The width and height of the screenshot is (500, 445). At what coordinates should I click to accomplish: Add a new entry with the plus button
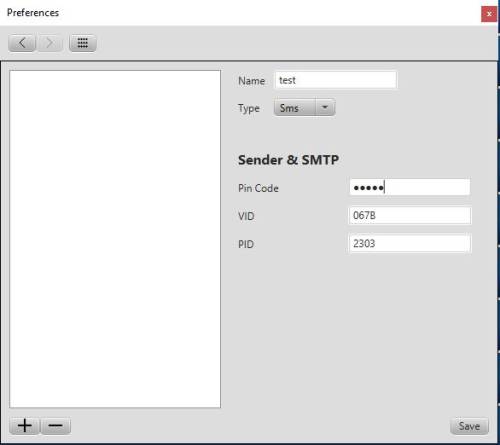pos(24,426)
